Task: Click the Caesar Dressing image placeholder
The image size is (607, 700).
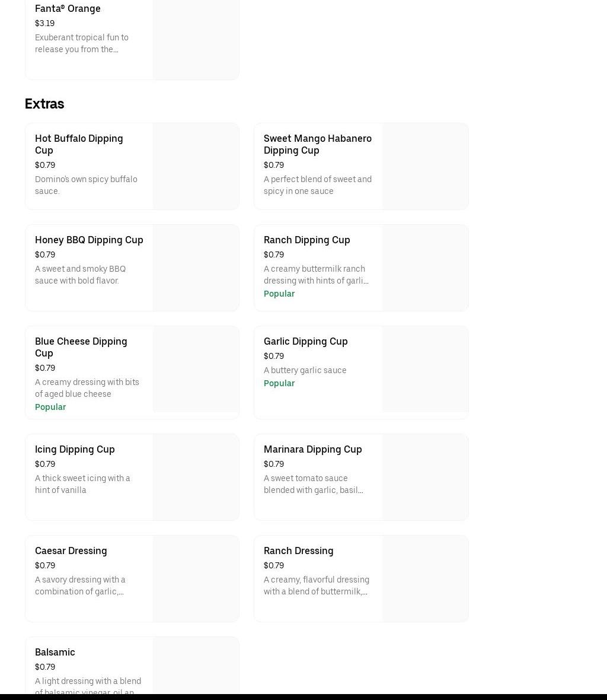Action: pos(196,578)
